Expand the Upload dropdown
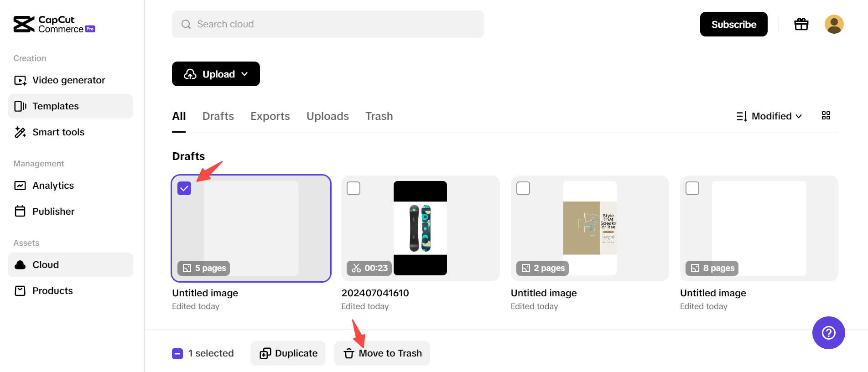Image resolution: width=868 pixels, height=372 pixels. (216, 74)
